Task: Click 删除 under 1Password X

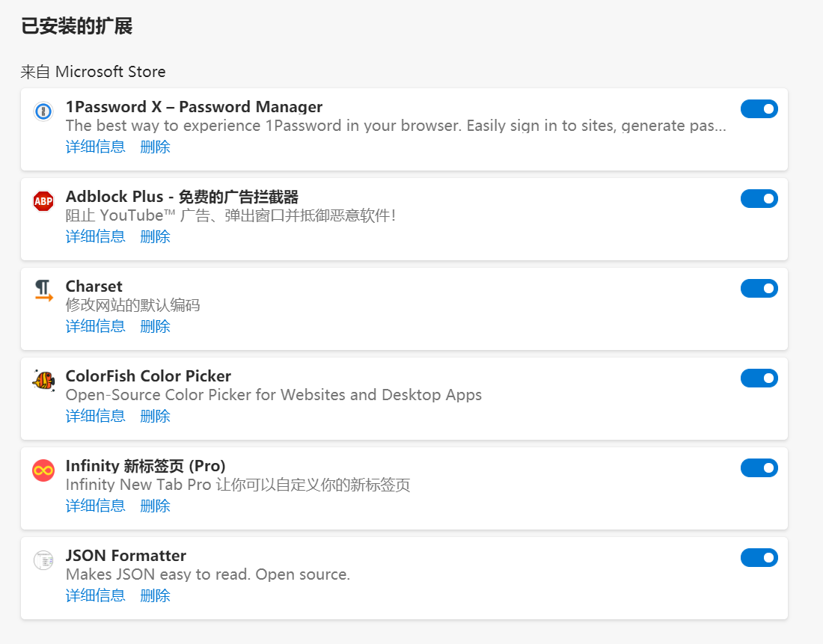Action: pyautogui.click(x=156, y=147)
